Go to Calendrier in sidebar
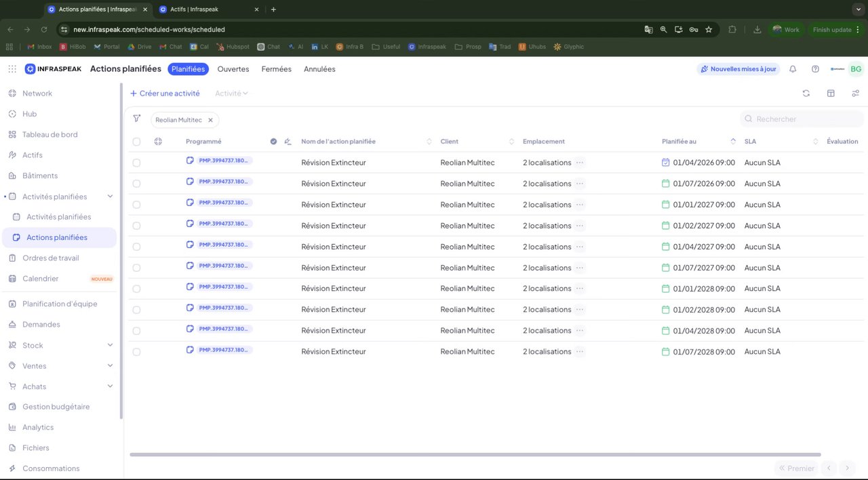 coord(41,279)
